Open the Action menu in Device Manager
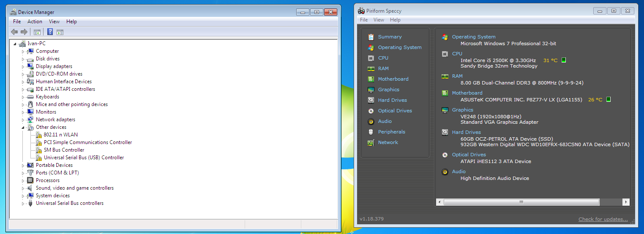Image resolution: width=644 pixels, height=234 pixels. click(35, 22)
